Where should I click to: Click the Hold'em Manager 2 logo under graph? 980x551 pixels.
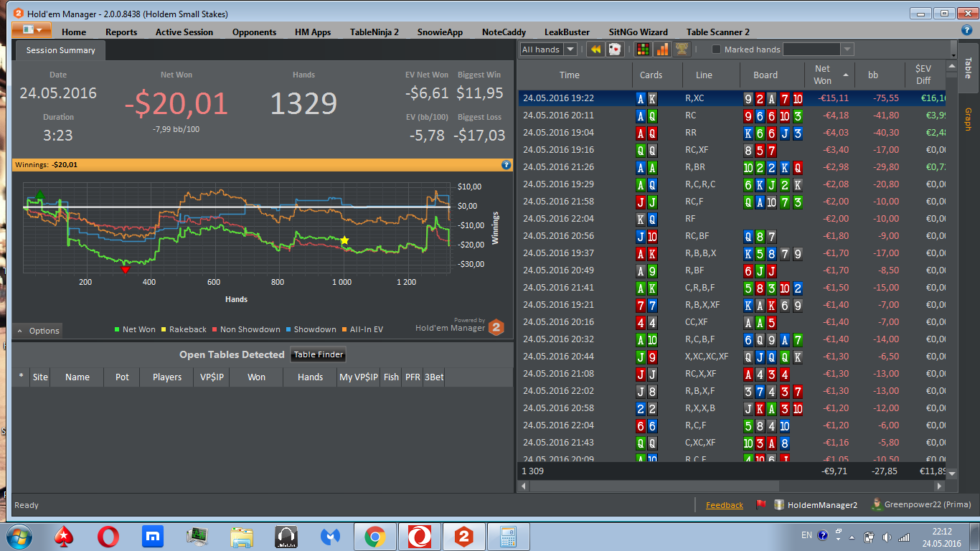click(x=496, y=328)
